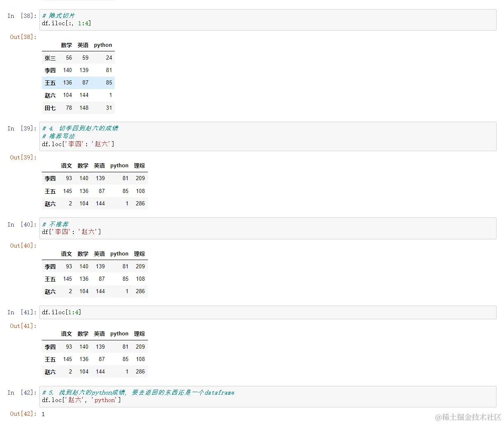This screenshot has width=504, height=424.
Task: Click the 'Out[38]:' output prompt
Action: (23, 37)
